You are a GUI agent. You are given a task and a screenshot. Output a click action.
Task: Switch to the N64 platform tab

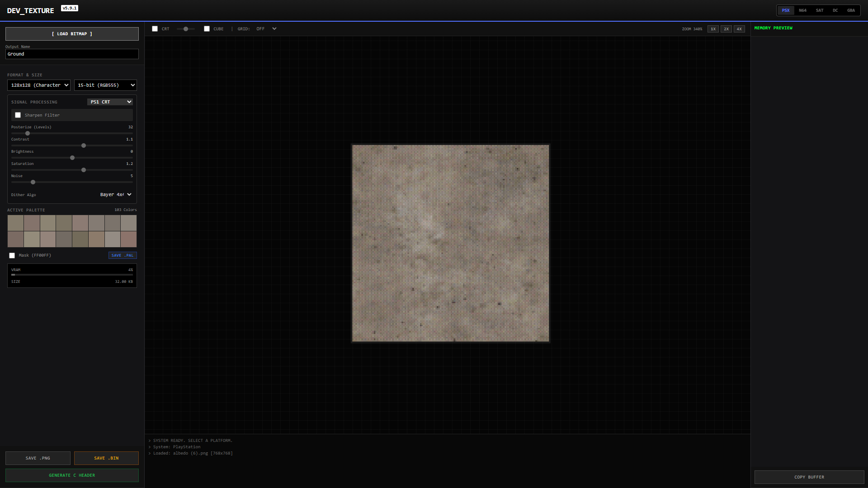[802, 10]
